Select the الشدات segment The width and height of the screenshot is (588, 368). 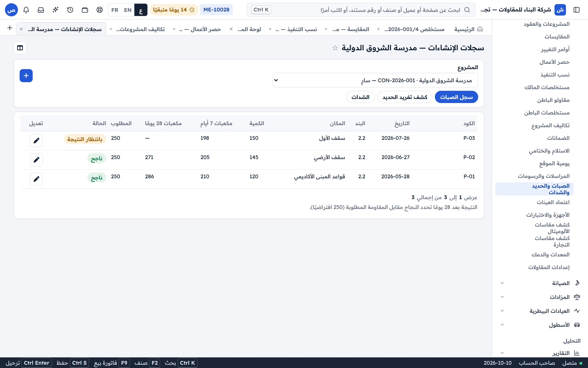coord(360,97)
